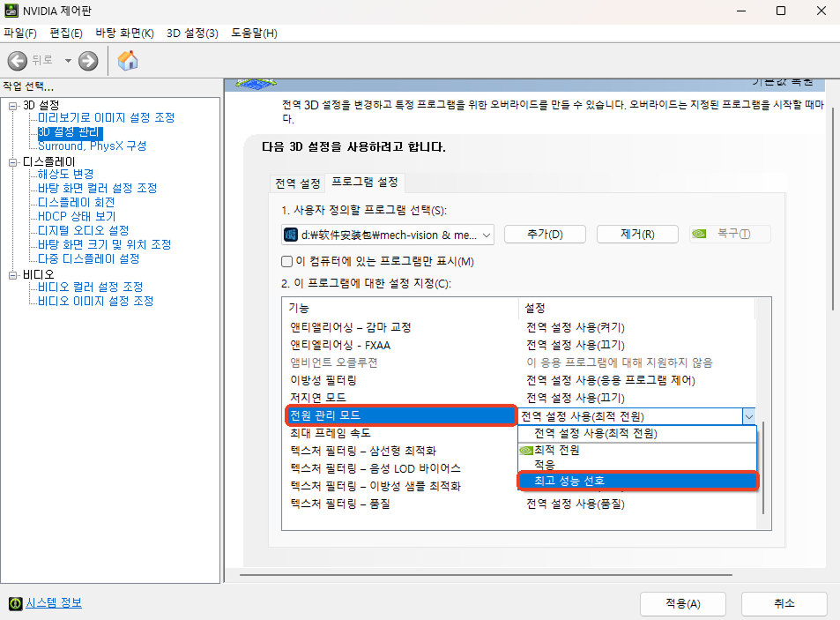Open 바탕 화면 크기 및 위치 조정
Screen dimensions: 840x620
pyautogui.click(x=105, y=244)
